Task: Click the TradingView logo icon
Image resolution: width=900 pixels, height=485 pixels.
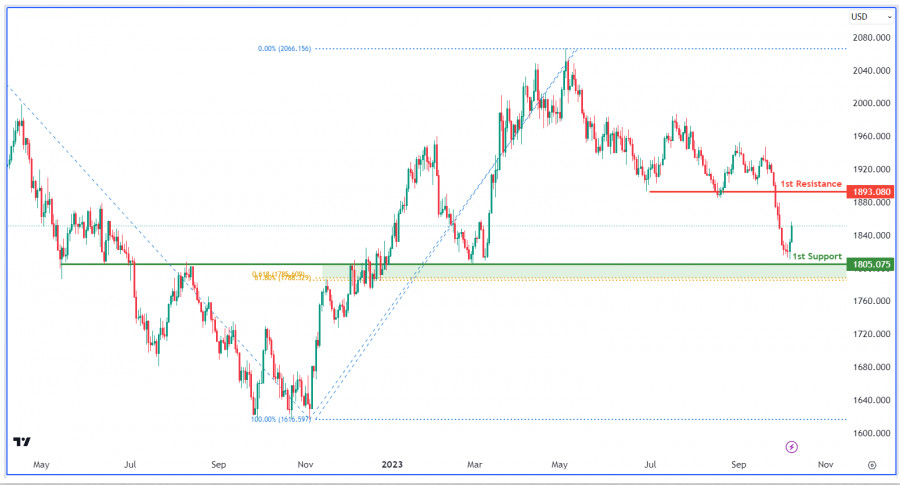Action: pos(22,441)
